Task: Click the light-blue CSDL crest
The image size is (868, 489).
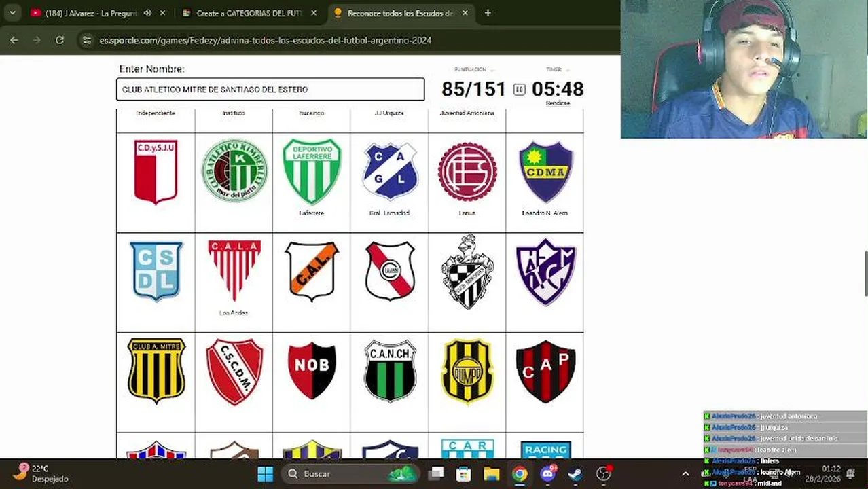Action: point(156,271)
